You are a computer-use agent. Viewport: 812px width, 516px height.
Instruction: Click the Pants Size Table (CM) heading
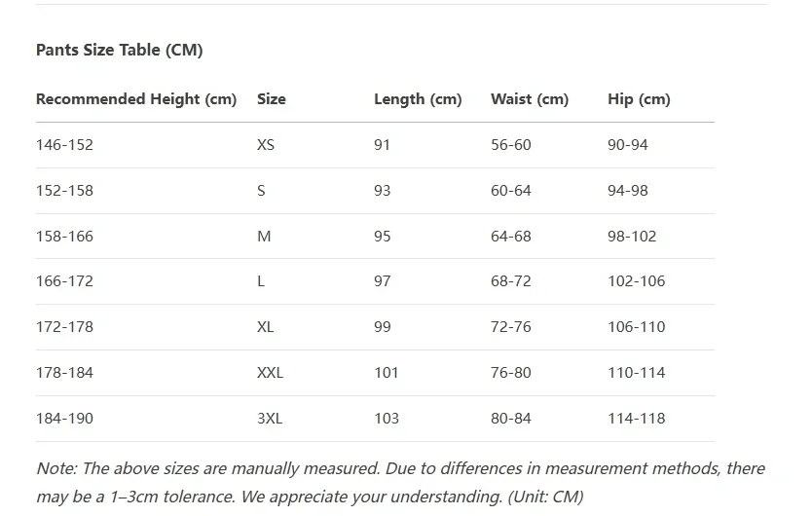[x=119, y=50]
